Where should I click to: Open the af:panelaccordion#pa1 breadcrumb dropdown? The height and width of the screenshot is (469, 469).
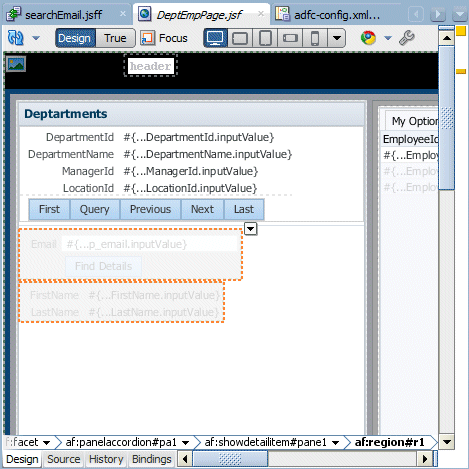coord(186,443)
